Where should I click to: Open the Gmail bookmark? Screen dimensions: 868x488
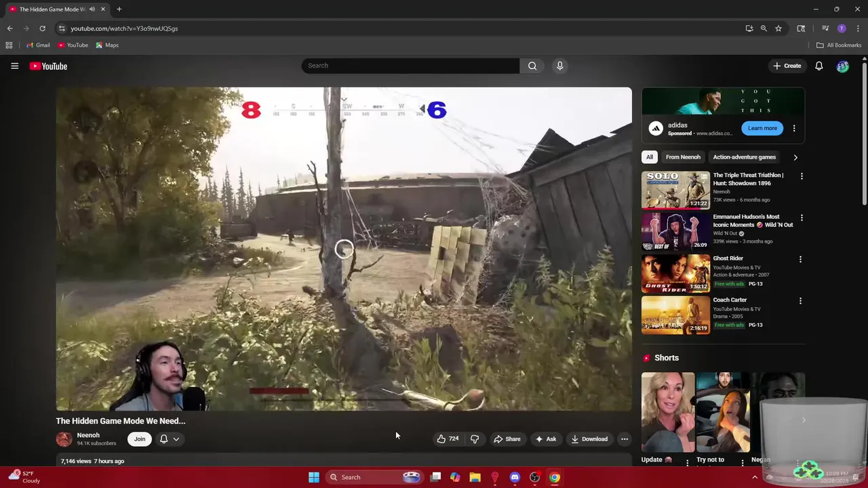point(38,45)
